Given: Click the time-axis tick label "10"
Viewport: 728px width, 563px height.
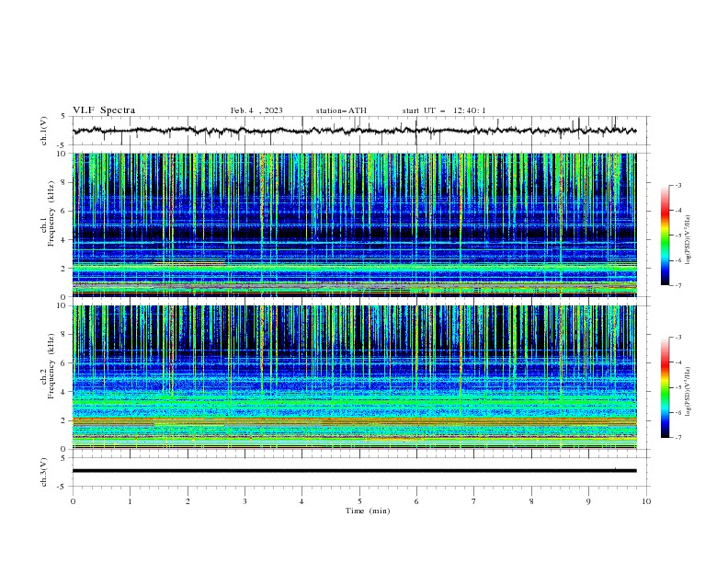Looking at the screenshot, I should 646,501.
